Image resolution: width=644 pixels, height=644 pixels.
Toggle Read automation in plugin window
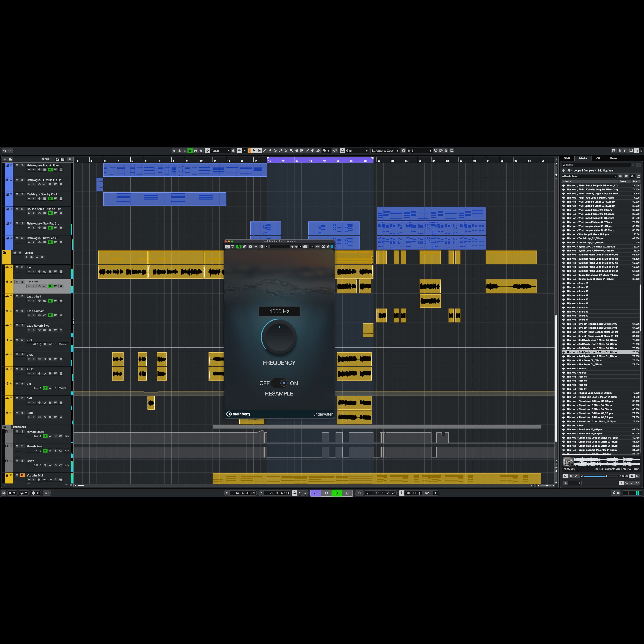(x=239, y=247)
